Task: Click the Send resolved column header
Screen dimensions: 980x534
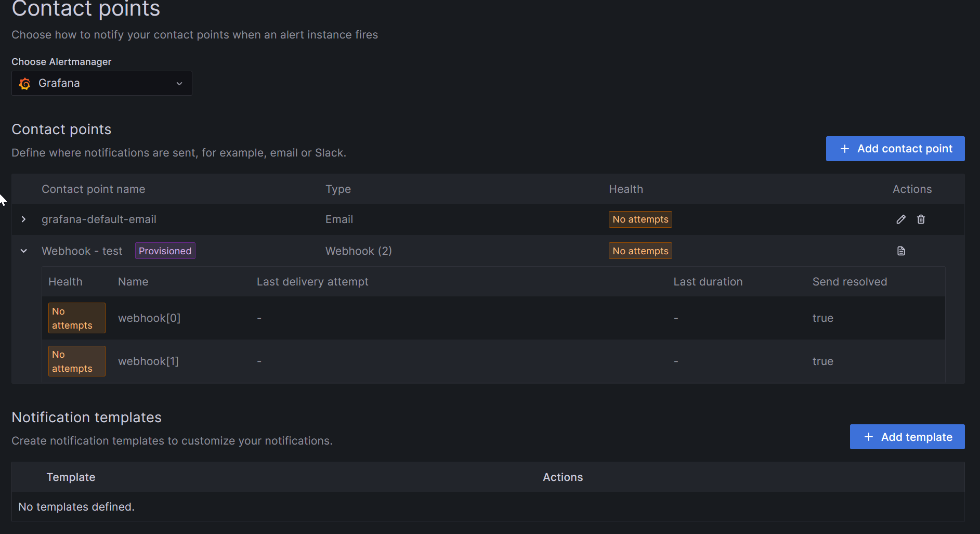Action: point(850,281)
